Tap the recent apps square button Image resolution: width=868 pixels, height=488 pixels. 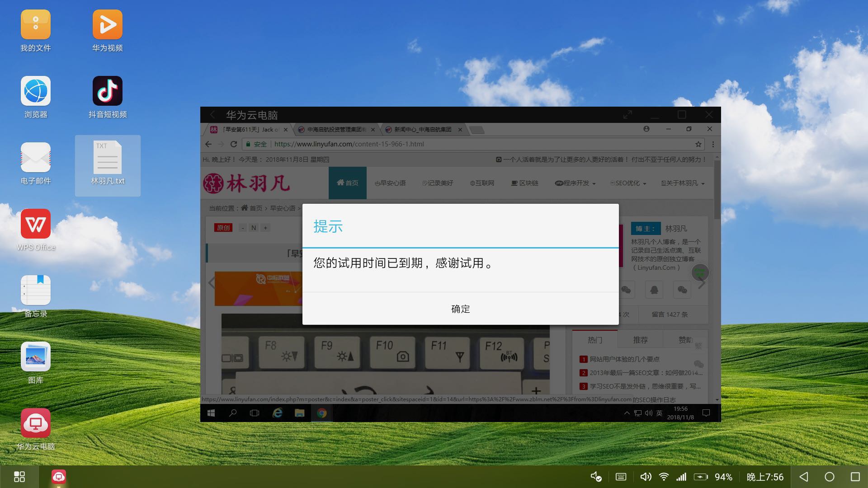pyautogui.click(x=855, y=477)
